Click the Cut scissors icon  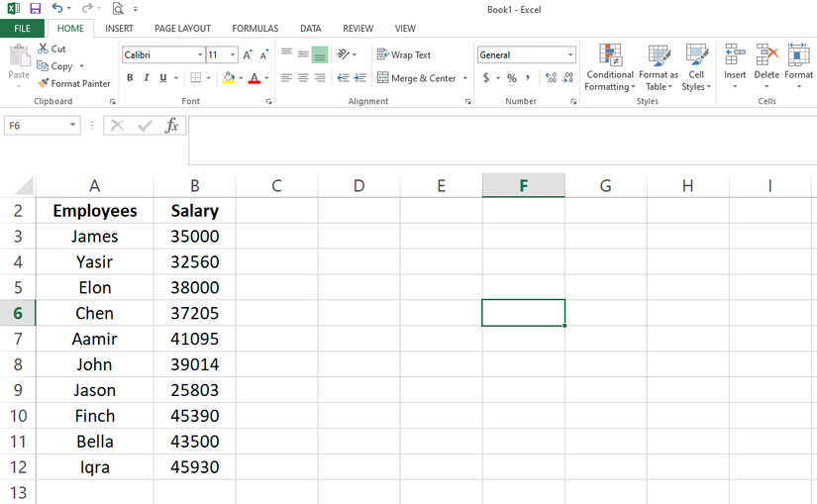click(43, 49)
